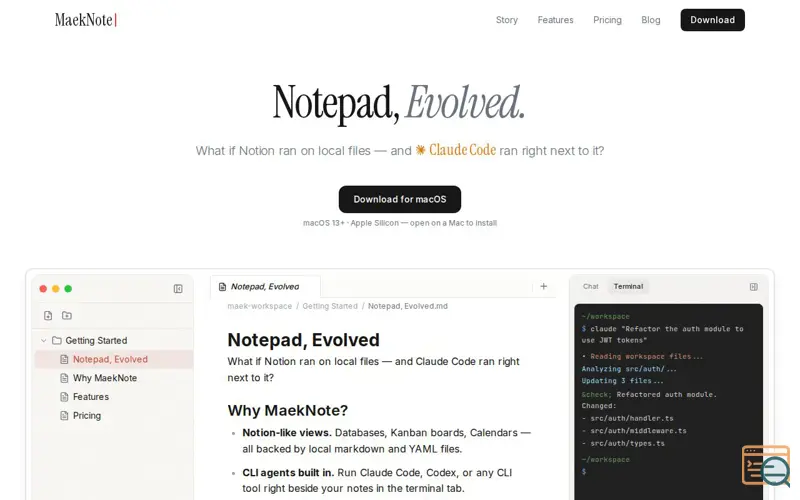Click the terminal prompt at bottom
Image resolution: width=800 pixels, height=500 pixels.
(x=584, y=472)
